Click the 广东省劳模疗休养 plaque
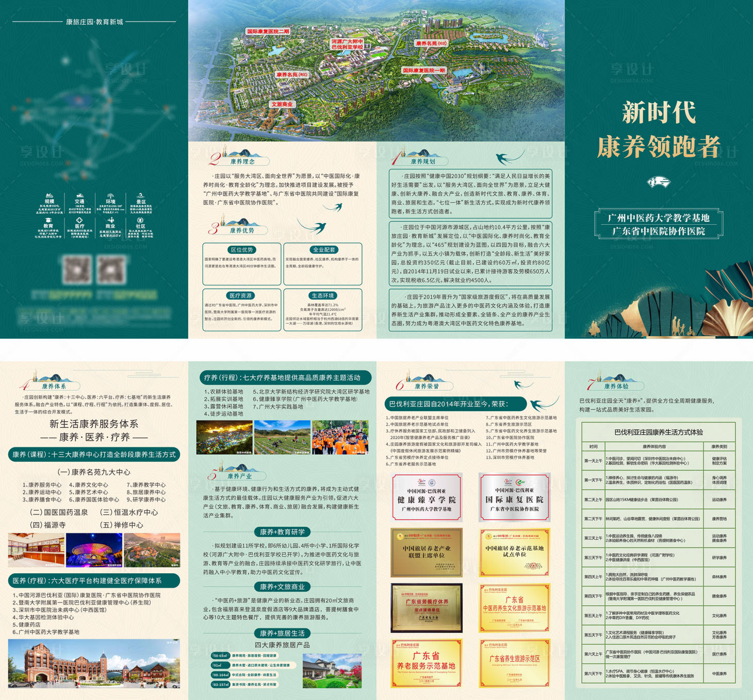Image resolution: width=753 pixels, height=700 pixels. 427,608
